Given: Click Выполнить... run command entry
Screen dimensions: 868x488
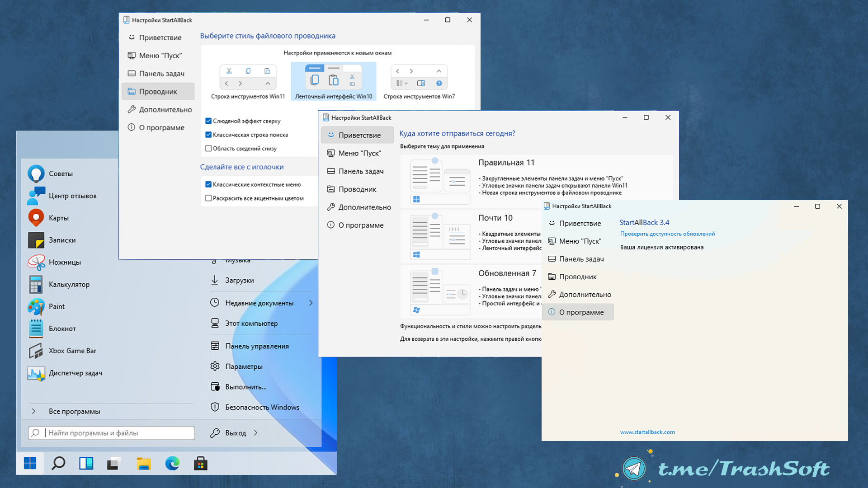Looking at the screenshot, I should pyautogui.click(x=238, y=387).
